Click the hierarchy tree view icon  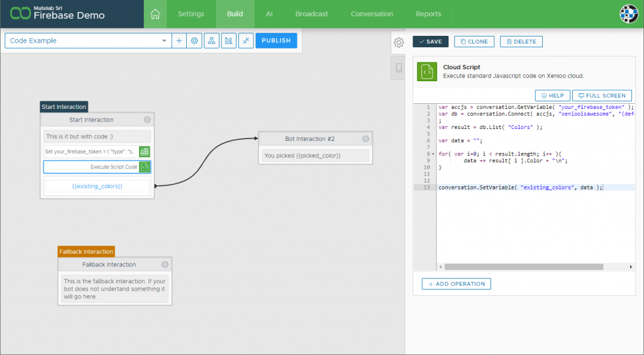[x=211, y=41]
